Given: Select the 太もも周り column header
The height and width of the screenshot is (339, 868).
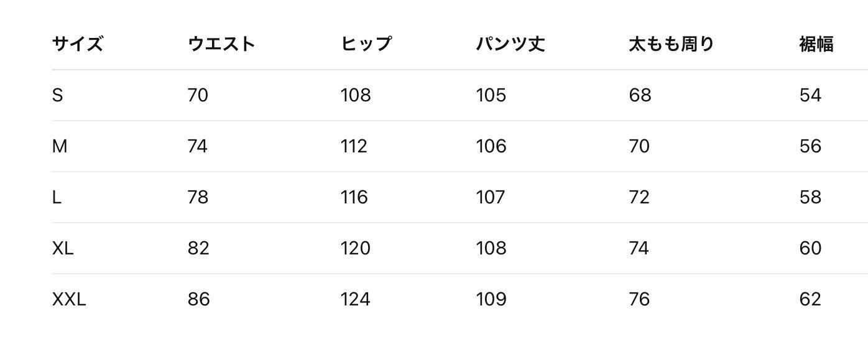Looking at the screenshot, I should click(672, 44).
